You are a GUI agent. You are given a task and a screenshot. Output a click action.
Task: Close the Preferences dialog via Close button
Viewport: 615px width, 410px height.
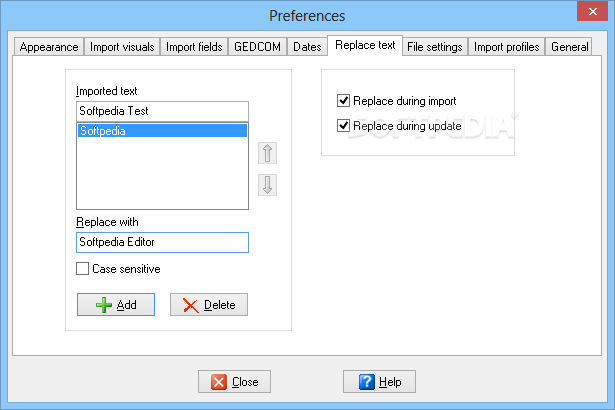coord(234,381)
